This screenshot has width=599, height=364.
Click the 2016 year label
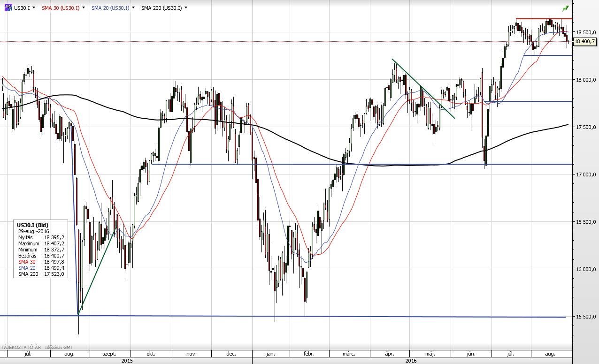(x=411, y=360)
